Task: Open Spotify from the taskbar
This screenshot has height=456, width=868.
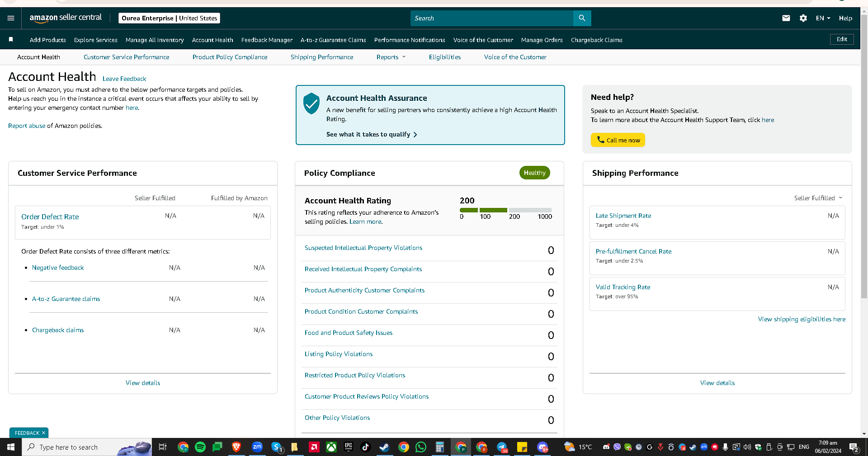Action: (x=200, y=447)
